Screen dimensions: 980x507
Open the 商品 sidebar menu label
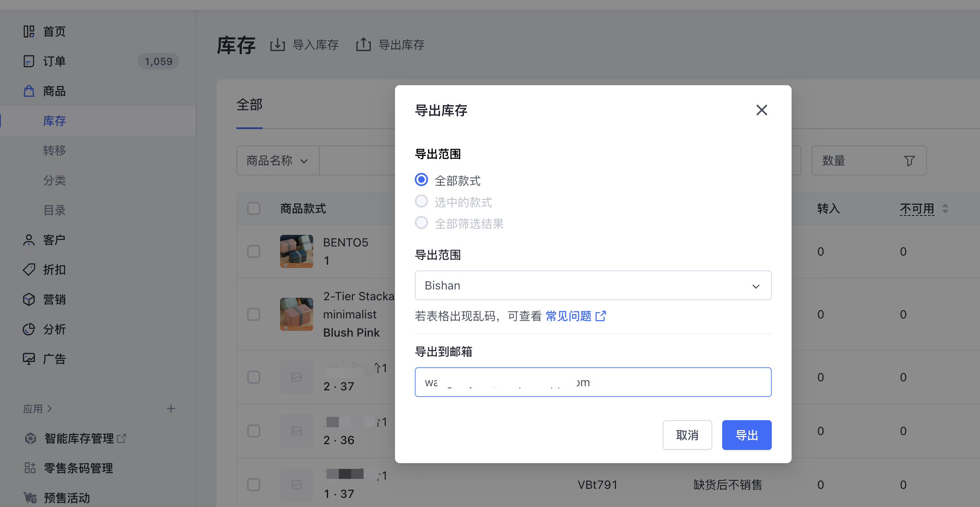coord(55,91)
